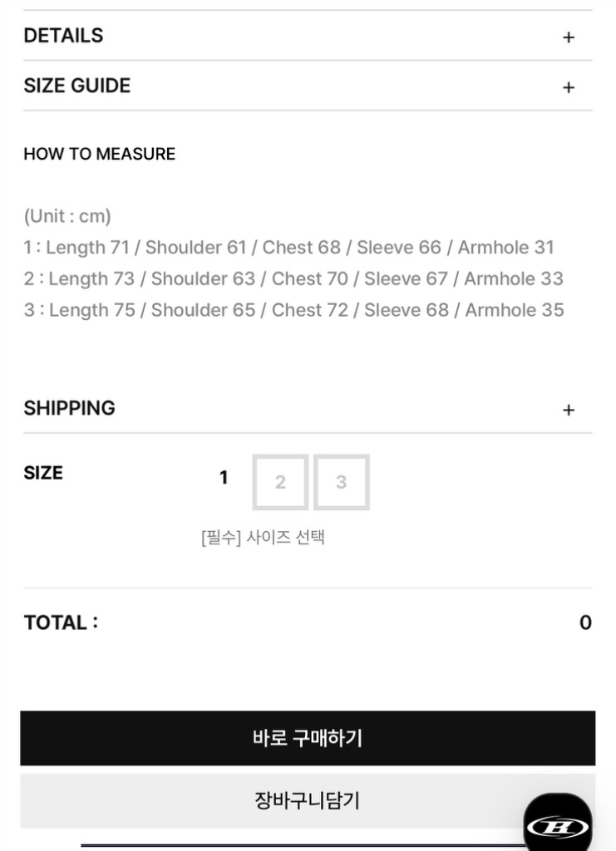Choose size 2 box
The image size is (616, 851).
click(x=280, y=482)
